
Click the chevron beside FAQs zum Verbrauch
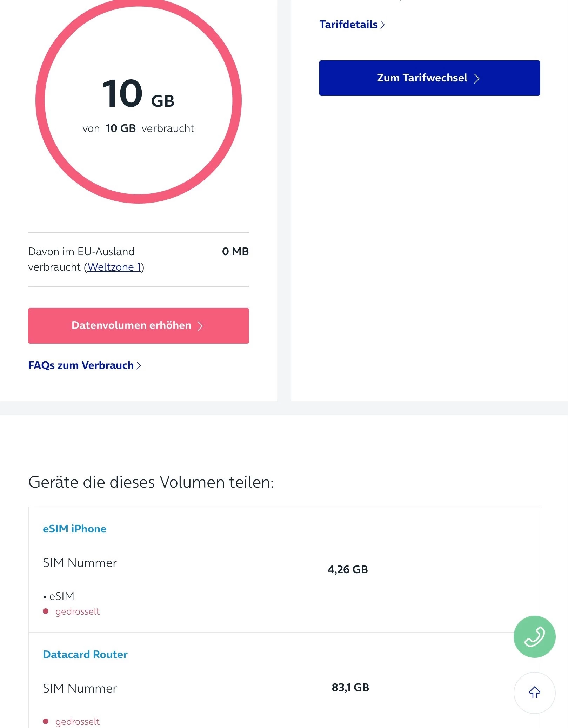point(139,365)
